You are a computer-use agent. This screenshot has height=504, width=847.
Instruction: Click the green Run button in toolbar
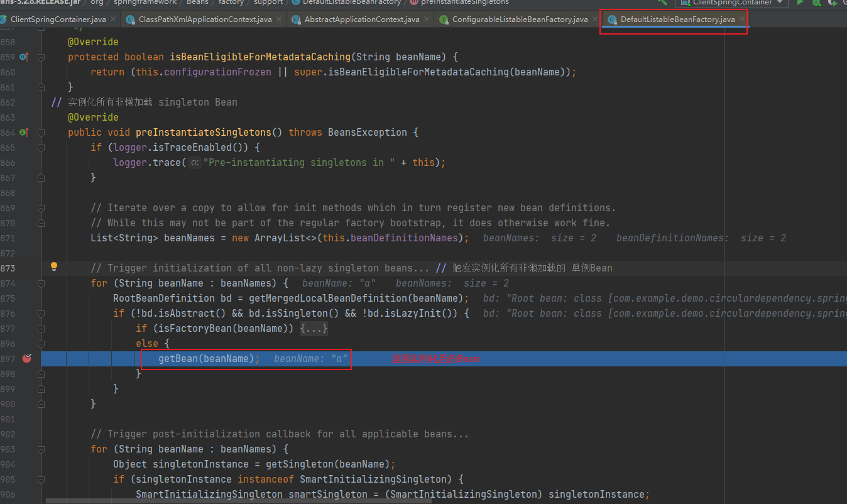(x=801, y=3)
